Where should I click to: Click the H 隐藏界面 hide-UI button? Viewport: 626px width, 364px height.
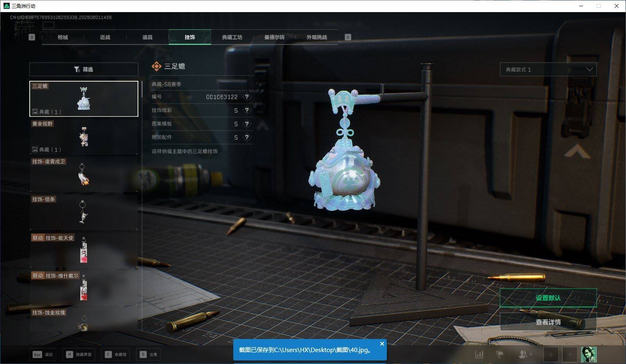coord(79,355)
